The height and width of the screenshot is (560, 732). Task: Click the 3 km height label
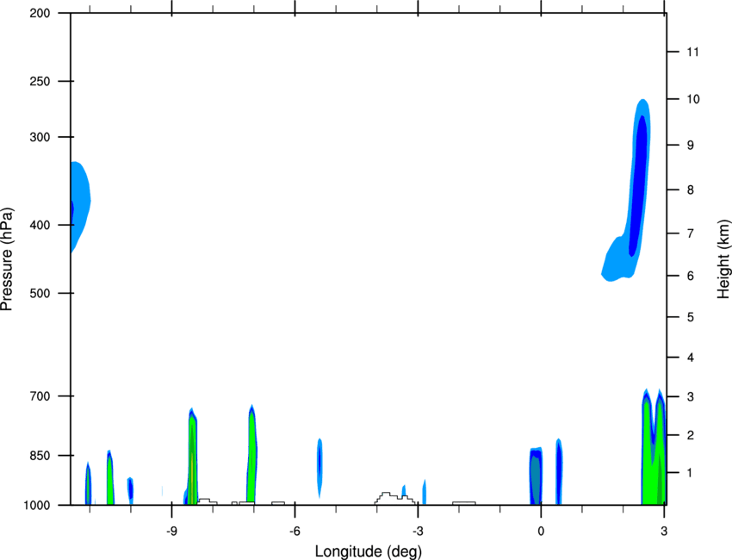coord(691,397)
